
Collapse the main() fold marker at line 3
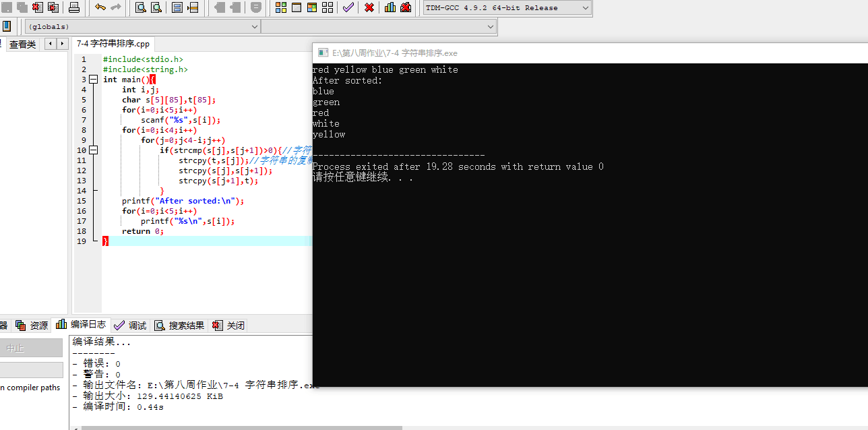[x=94, y=80]
